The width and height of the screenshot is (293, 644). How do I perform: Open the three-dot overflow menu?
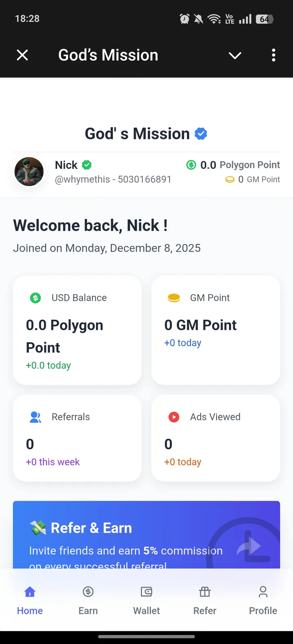(x=273, y=55)
